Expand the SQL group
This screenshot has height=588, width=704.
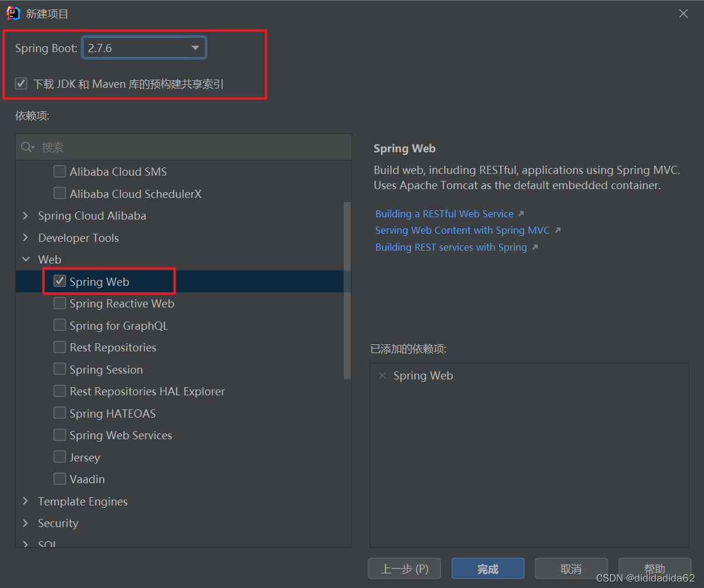[x=25, y=544]
